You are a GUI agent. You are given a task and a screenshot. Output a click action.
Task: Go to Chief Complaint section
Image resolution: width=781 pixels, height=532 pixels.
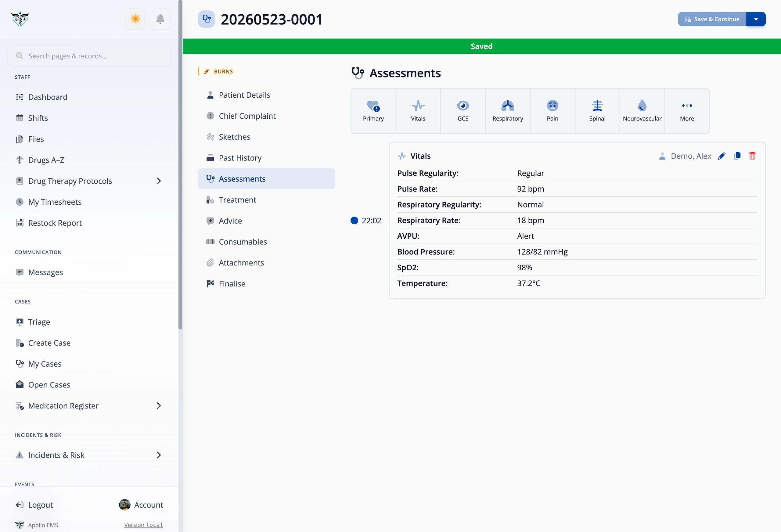coord(267,116)
